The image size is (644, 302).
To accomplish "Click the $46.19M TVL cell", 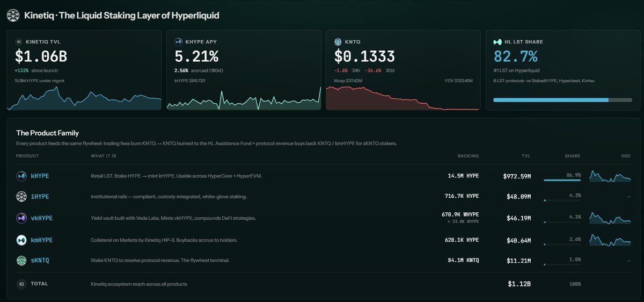I will (x=518, y=218).
